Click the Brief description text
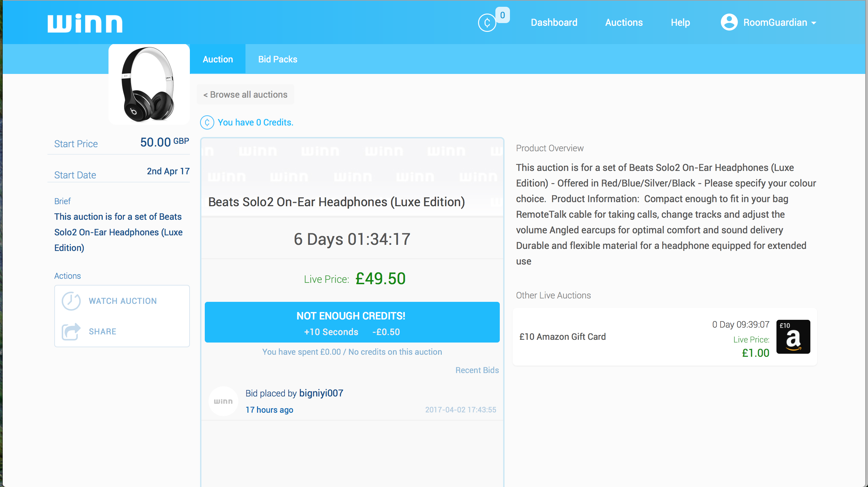This screenshot has height=487, width=868. 118,232
